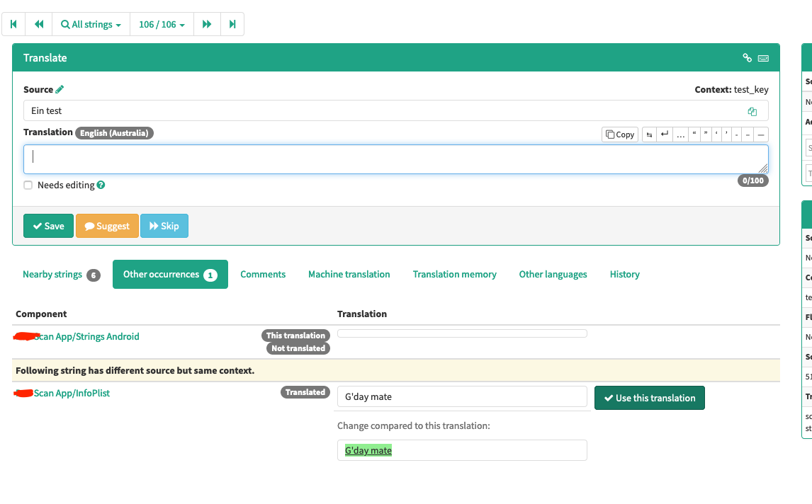Image resolution: width=812 pixels, height=504 pixels.
Task: Go to the previous string
Action: pos(39,24)
